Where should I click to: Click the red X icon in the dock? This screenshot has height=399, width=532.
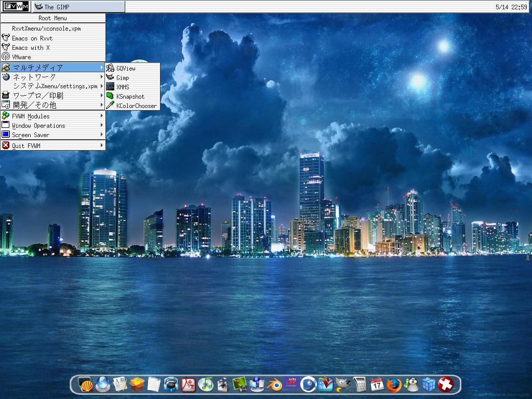coord(445,384)
